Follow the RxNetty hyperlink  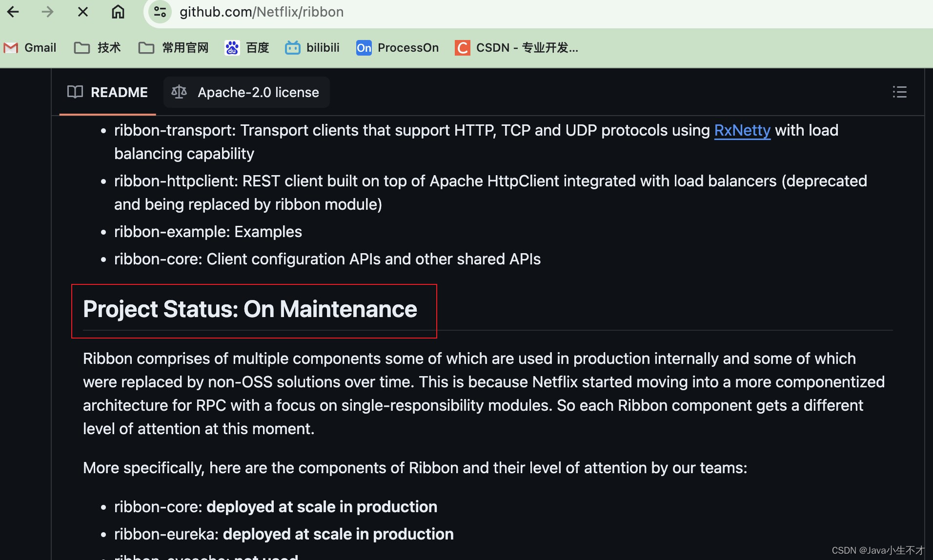point(742,130)
